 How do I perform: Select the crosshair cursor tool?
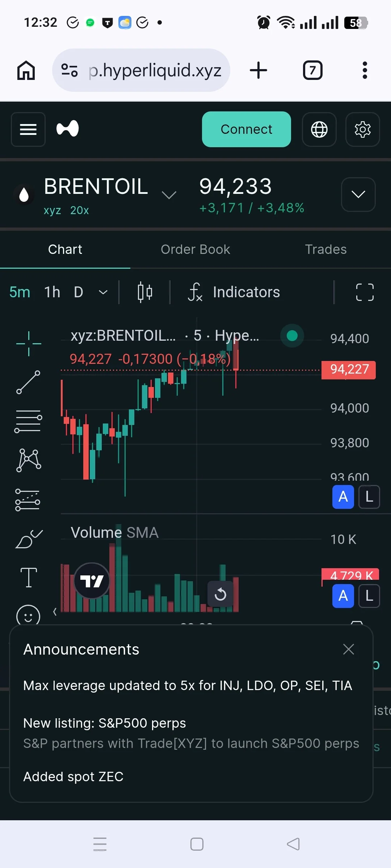[29, 344]
